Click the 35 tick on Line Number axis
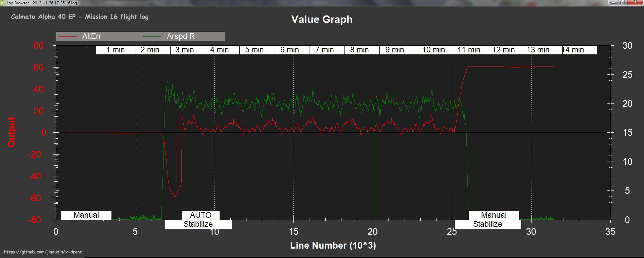 click(x=610, y=231)
